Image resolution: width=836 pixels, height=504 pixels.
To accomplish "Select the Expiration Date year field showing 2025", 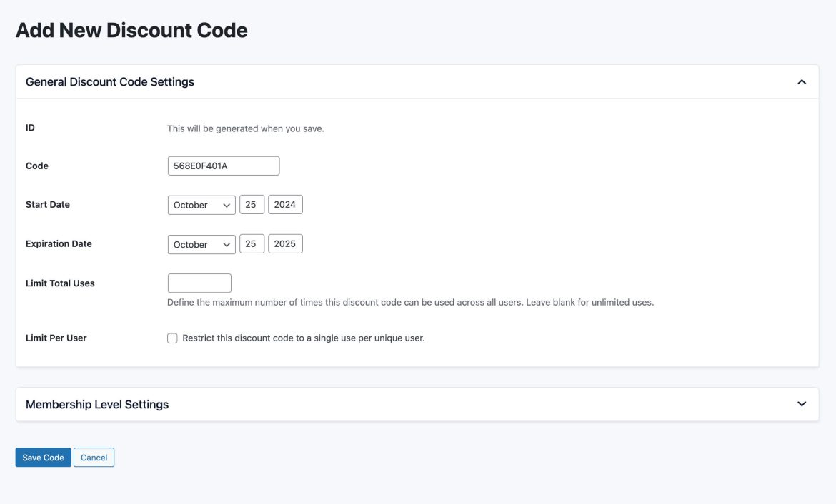I will tap(285, 243).
